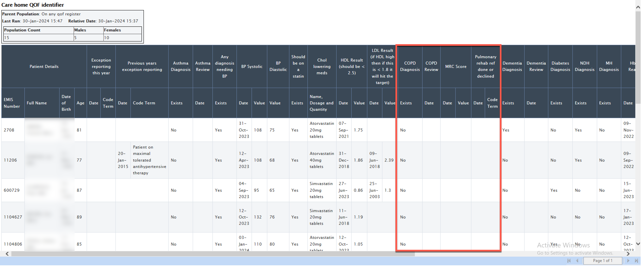Click the NDH Diagnosis header
Screen dimensions: 644x268
584,67
